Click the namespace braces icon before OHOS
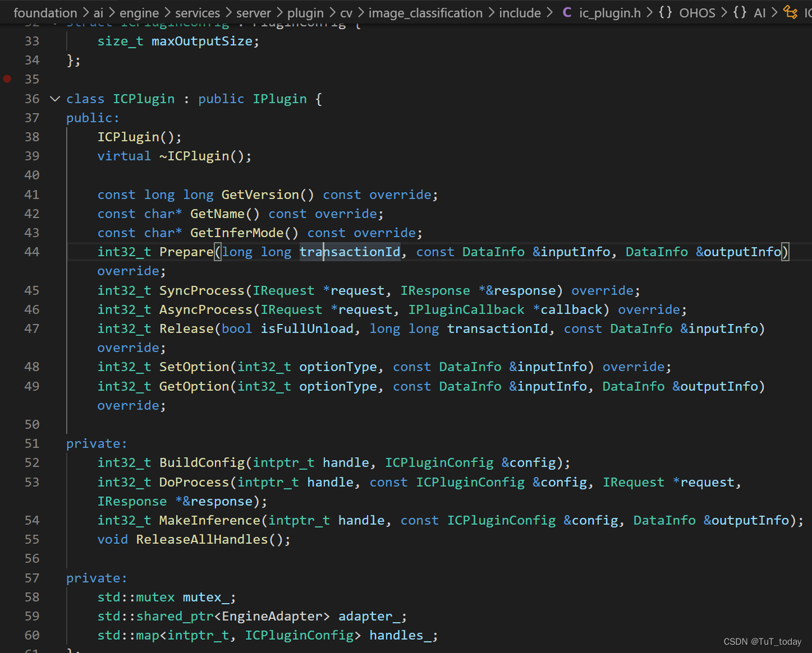Viewport: 812px width, 653px height. tap(665, 13)
